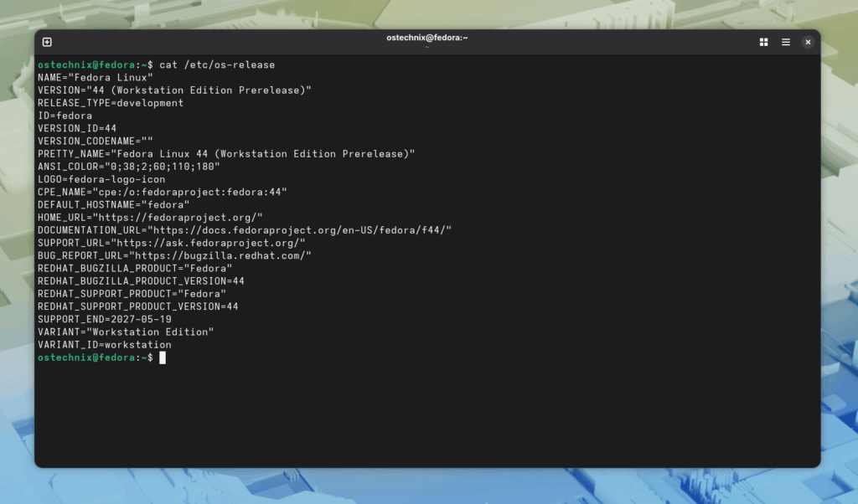Click the REDHAT_BUGZILLA_PRODUCT="Fedora" line
The image size is (858, 504).
[135, 269]
